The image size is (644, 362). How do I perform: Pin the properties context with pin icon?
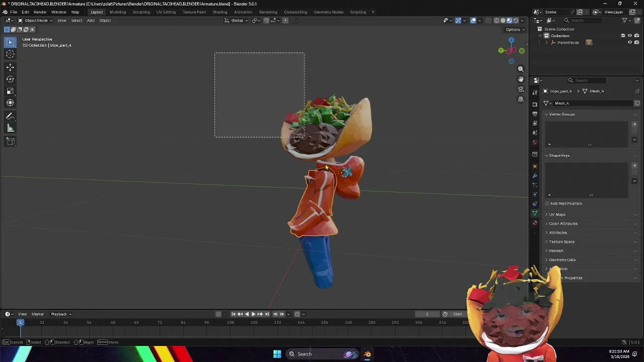pyautogui.click(x=637, y=91)
